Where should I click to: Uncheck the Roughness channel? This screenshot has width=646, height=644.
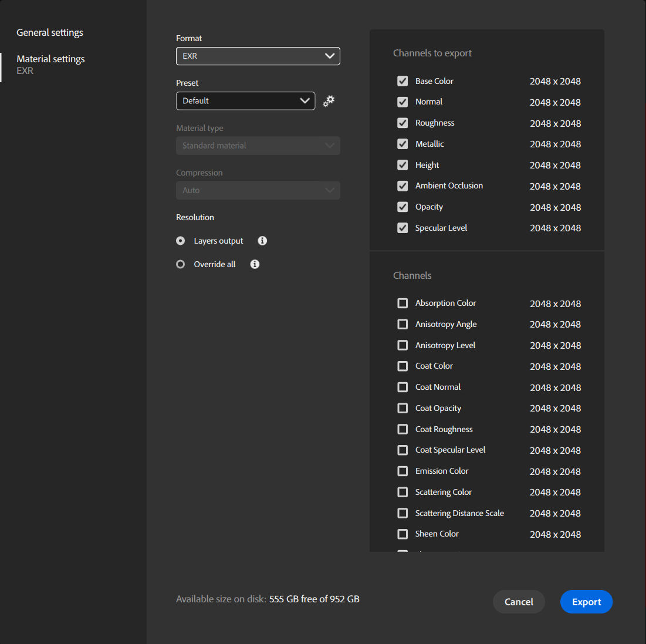[403, 123]
